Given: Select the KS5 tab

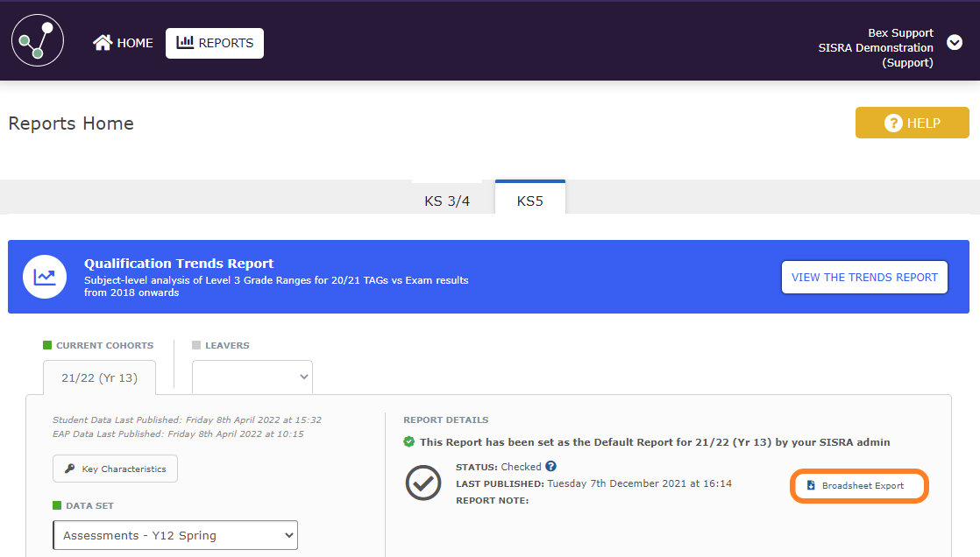Looking at the screenshot, I should (x=529, y=201).
